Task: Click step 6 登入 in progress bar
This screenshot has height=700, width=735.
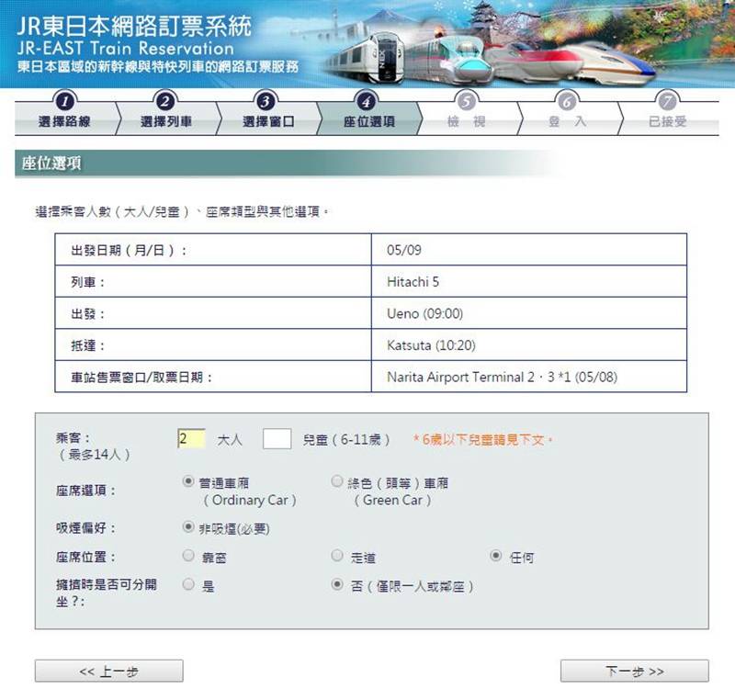Action: (x=568, y=121)
